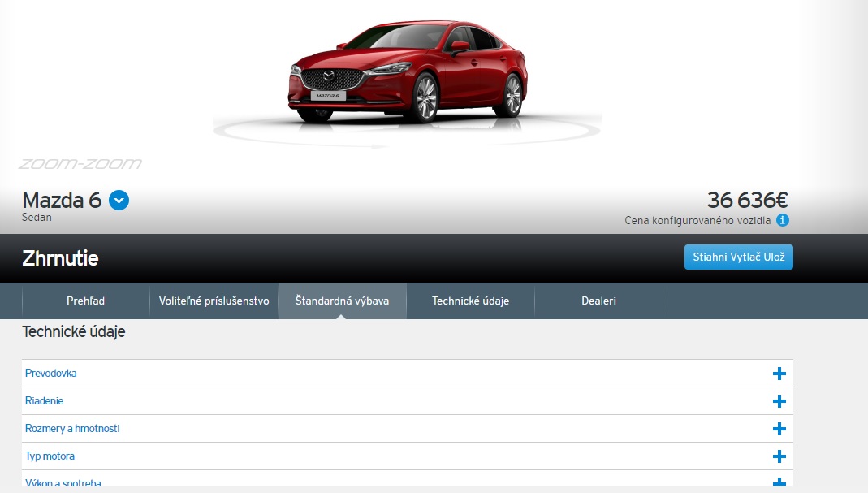
Task: Click the Rozmery a hmotnosti link
Action: pyautogui.click(x=72, y=429)
